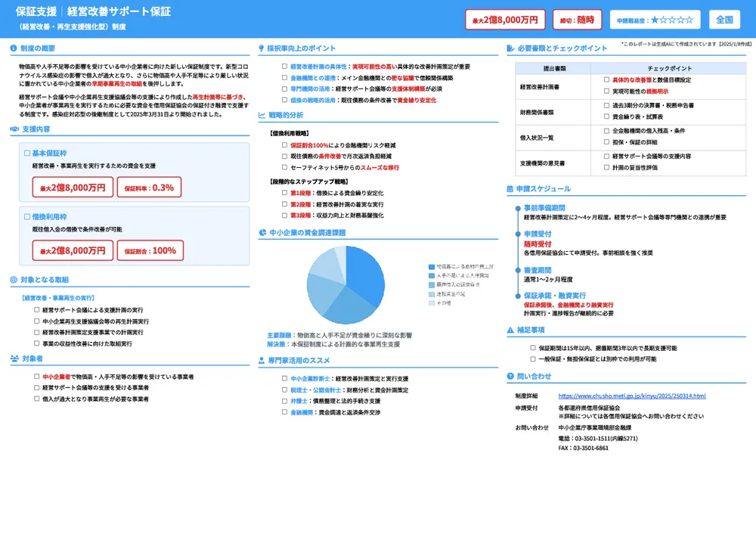756x534 pixels.
Task: Click the pie chart icon beside 中小企業の資金調達課題
Action: tap(262, 233)
